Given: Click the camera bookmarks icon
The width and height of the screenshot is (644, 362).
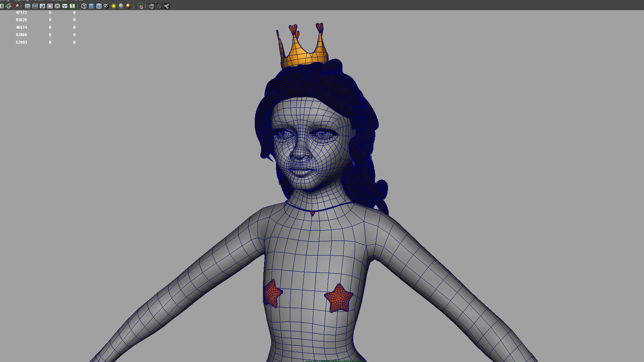Looking at the screenshot, I should click(x=2, y=6).
